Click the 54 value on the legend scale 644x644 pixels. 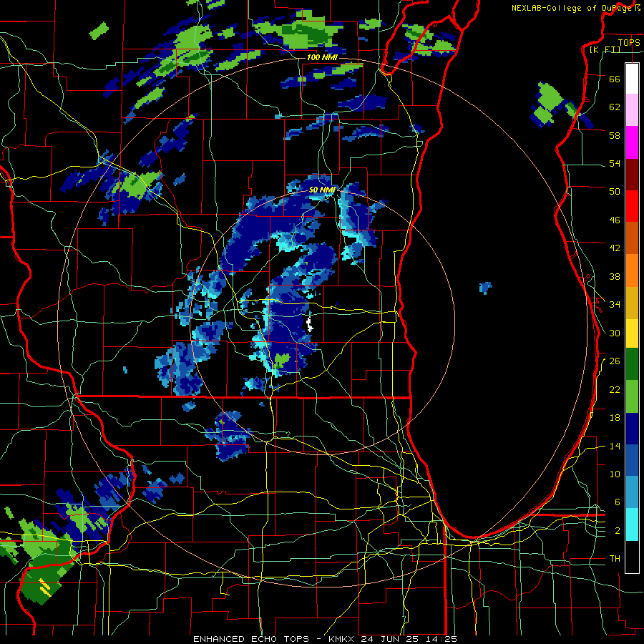[x=615, y=163]
